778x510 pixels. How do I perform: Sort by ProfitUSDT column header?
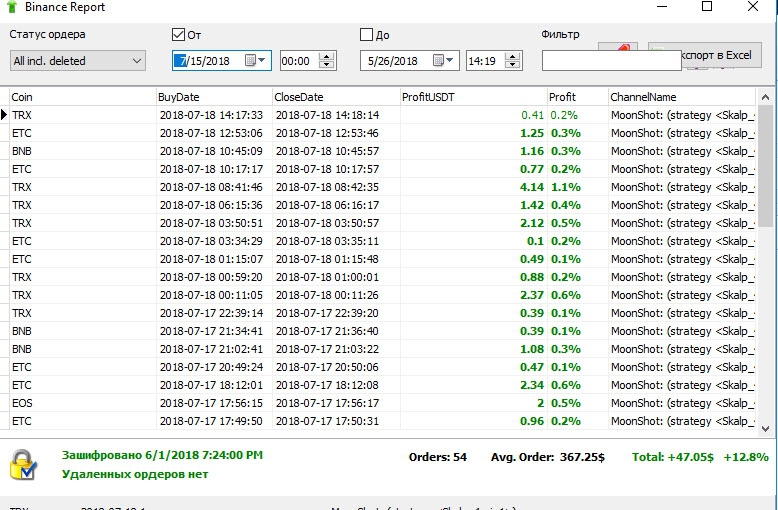click(x=473, y=97)
